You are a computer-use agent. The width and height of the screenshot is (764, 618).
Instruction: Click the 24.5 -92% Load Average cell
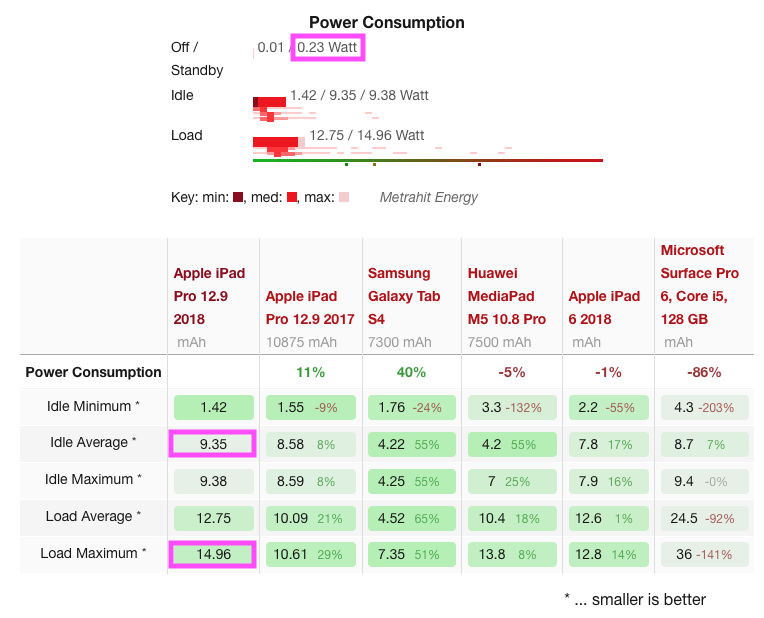coord(705,518)
